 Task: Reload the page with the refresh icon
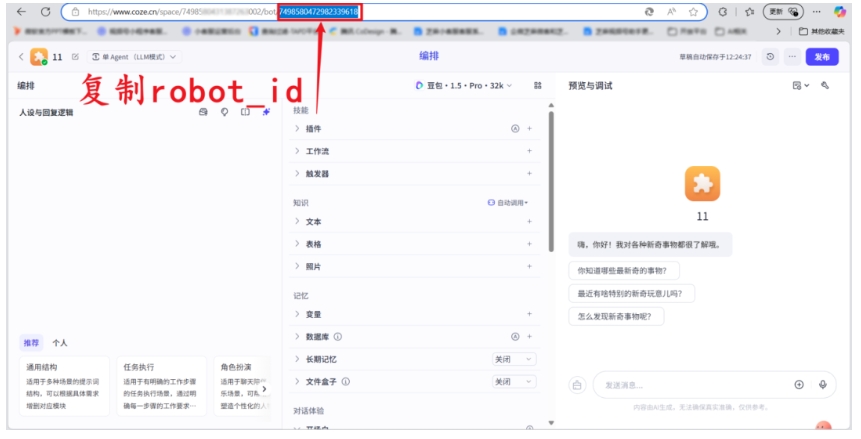coord(46,12)
